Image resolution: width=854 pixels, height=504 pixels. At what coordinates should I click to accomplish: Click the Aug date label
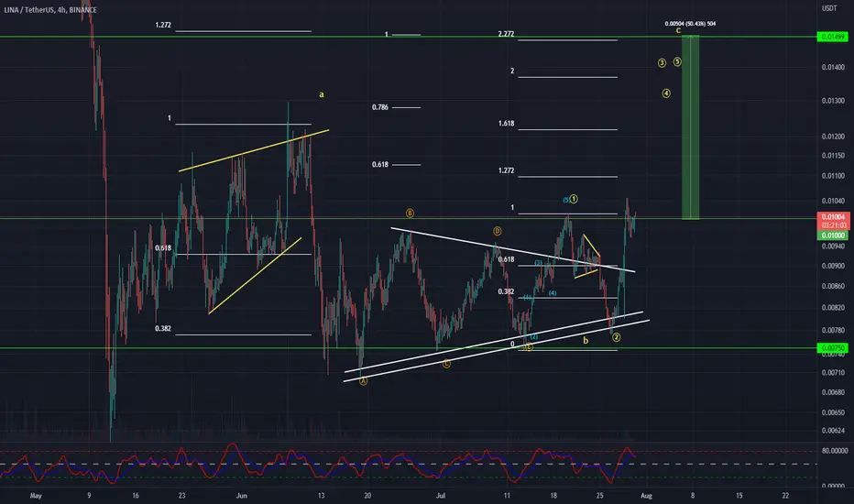[x=647, y=496]
